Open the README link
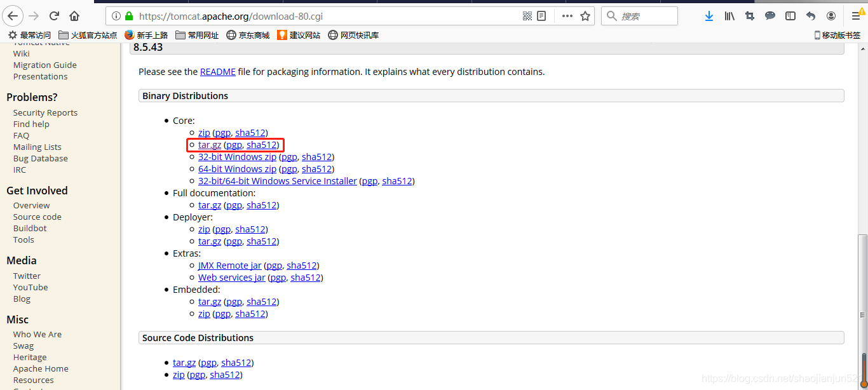This screenshot has height=390, width=868. tap(218, 72)
